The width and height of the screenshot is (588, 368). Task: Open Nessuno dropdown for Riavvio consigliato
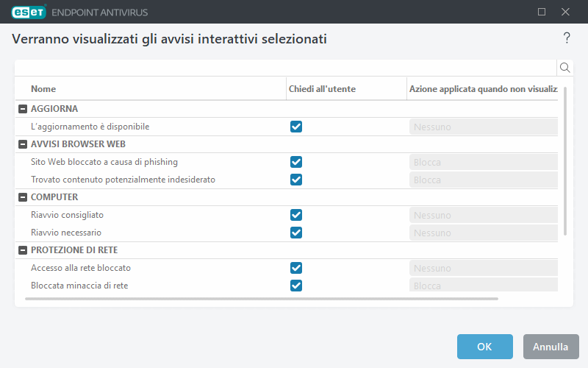[x=484, y=215]
